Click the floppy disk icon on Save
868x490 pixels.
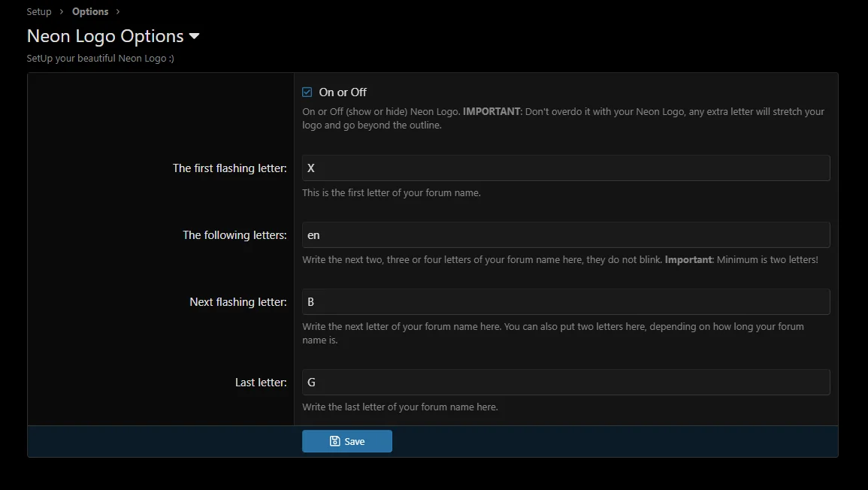[x=335, y=441]
